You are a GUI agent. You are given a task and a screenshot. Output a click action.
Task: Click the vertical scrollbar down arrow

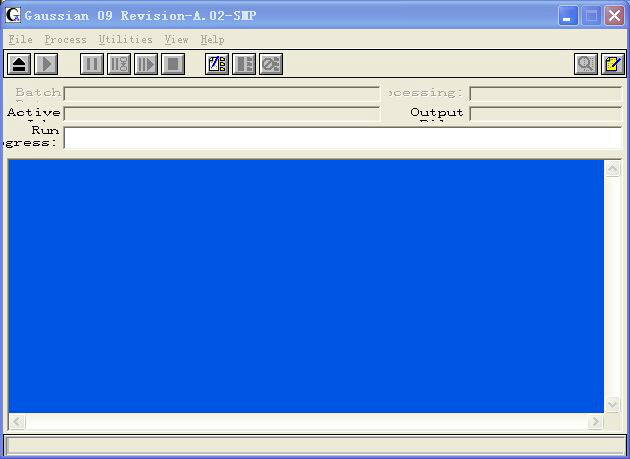tap(613, 404)
